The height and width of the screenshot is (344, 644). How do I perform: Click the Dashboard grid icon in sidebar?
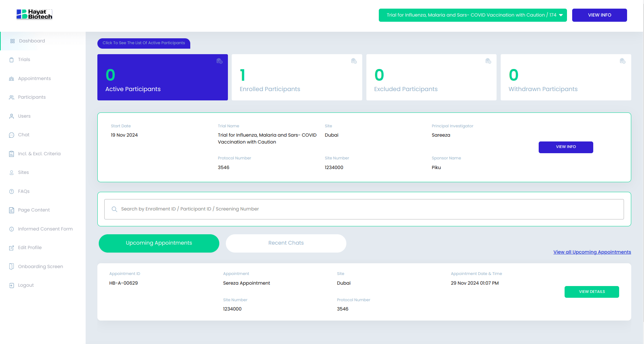pos(12,41)
